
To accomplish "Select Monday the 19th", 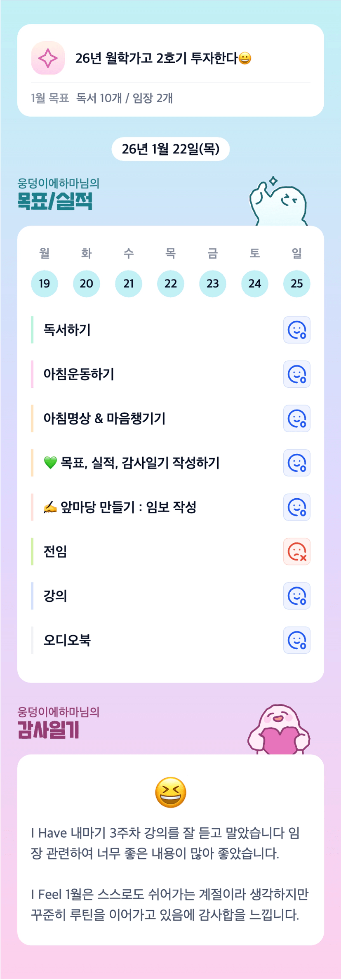I will [45, 284].
